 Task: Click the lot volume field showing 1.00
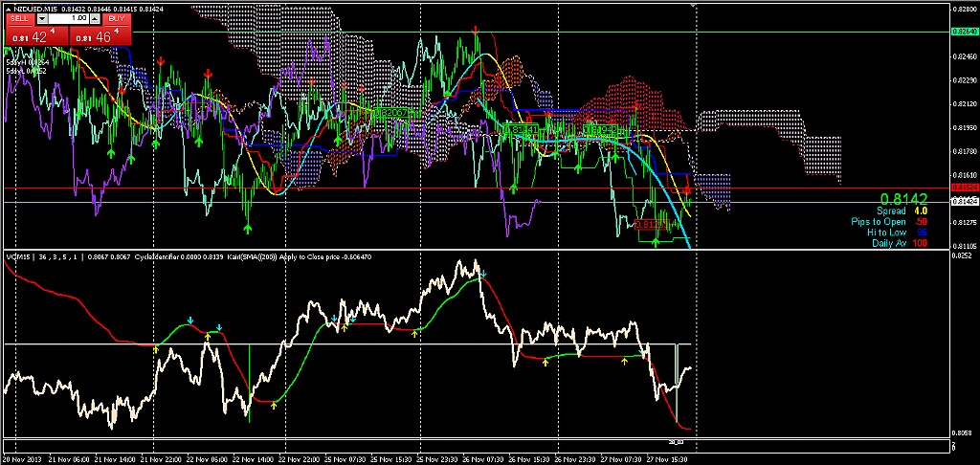pyautogui.click(x=68, y=19)
